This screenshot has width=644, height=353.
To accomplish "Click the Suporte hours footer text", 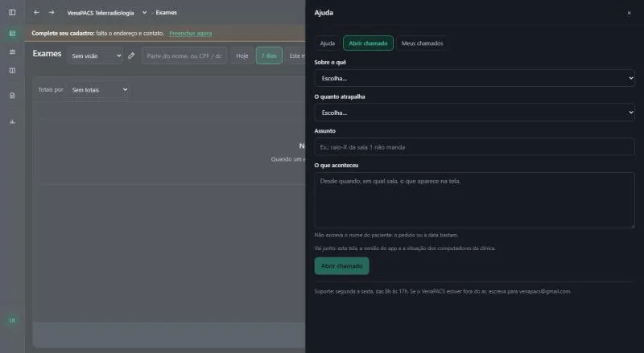I will click(443, 291).
